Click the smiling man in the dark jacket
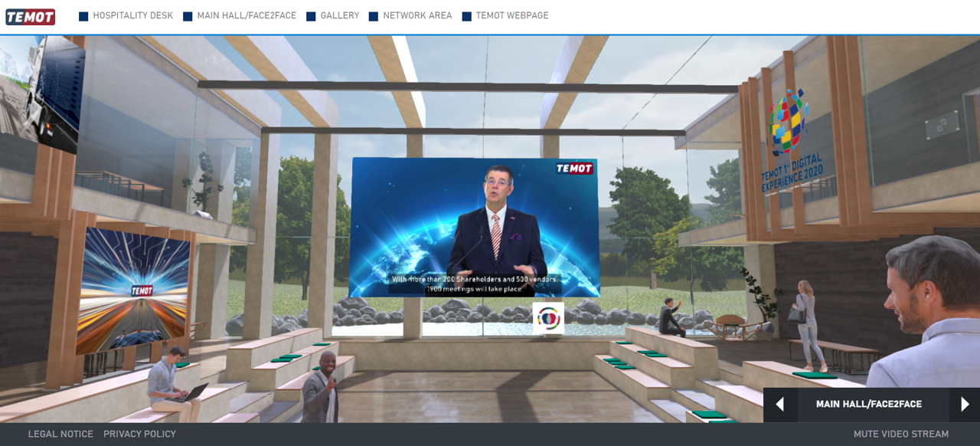980x446 pixels. (x=321, y=388)
